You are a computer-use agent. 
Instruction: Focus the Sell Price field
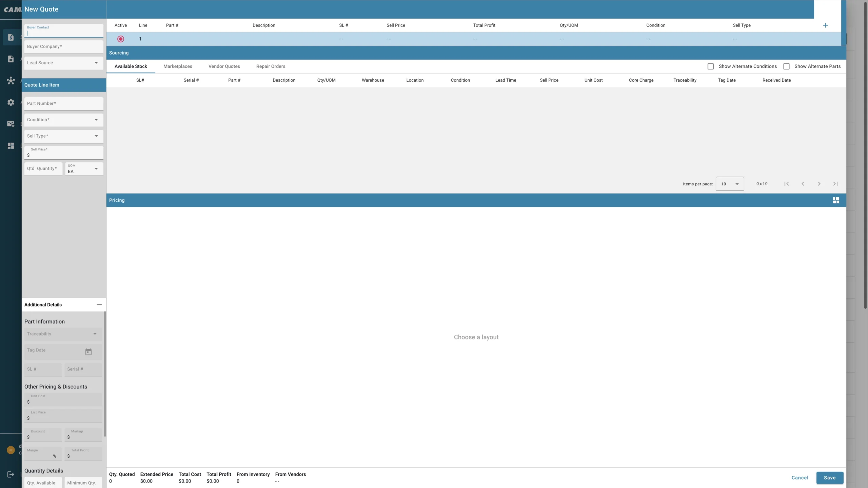pos(64,152)
